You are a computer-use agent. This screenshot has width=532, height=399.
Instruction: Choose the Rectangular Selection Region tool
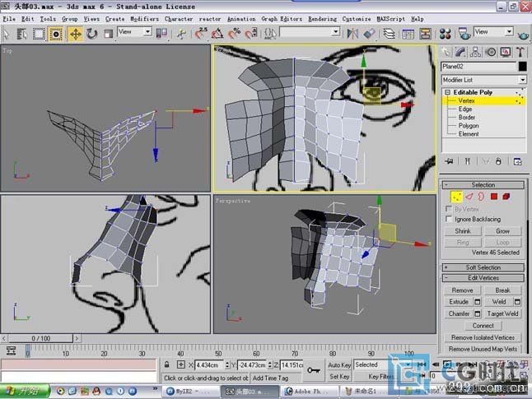pyautogui.click(x=39, y=34)
